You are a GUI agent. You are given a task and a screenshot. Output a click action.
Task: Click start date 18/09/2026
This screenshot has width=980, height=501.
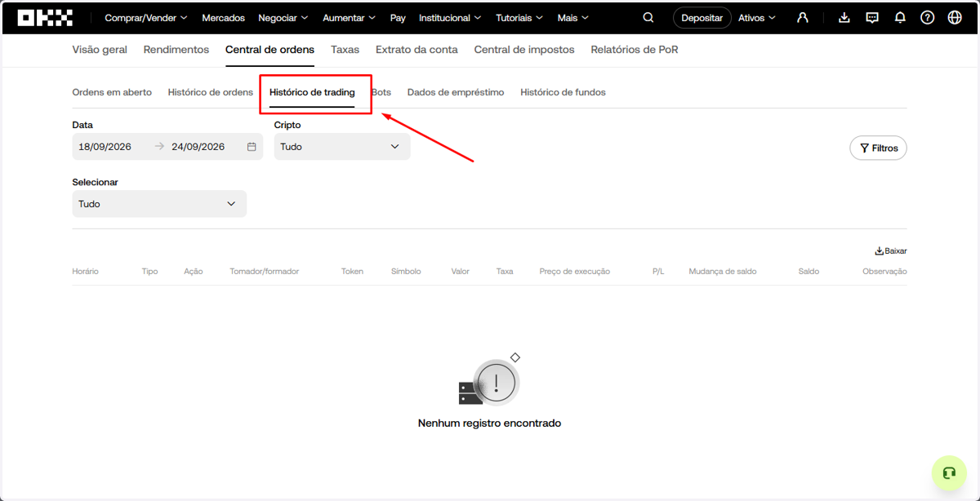(x=105, y=147)
